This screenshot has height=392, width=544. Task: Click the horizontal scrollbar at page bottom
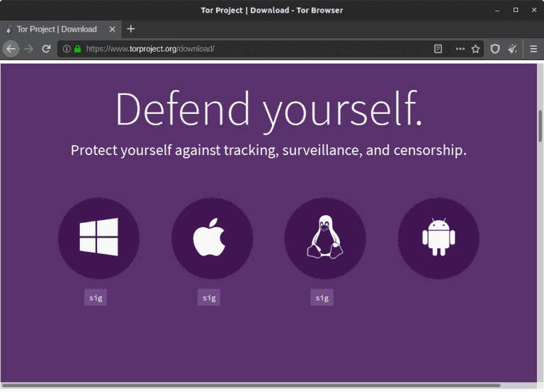pyautogui.click(x=251, y=385)
